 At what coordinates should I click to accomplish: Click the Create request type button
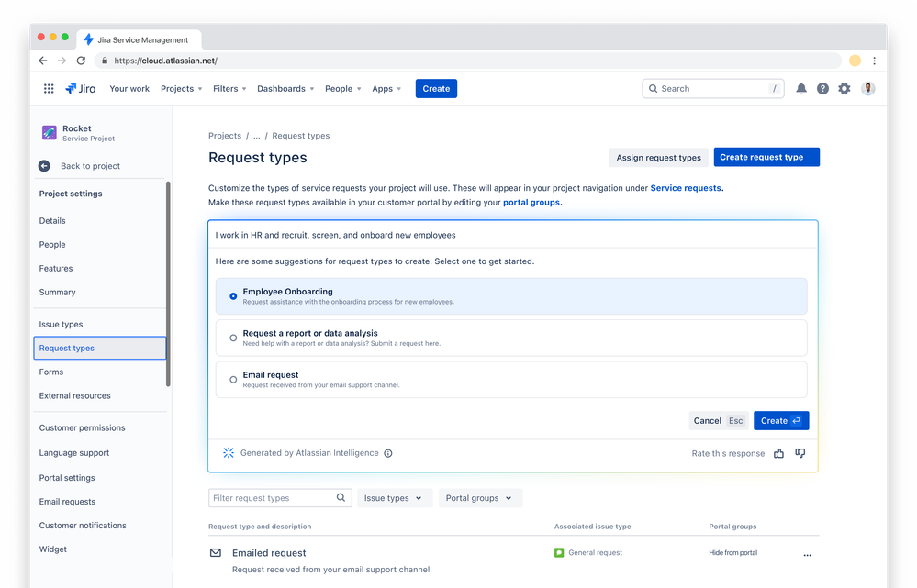[x=766, y=157]
